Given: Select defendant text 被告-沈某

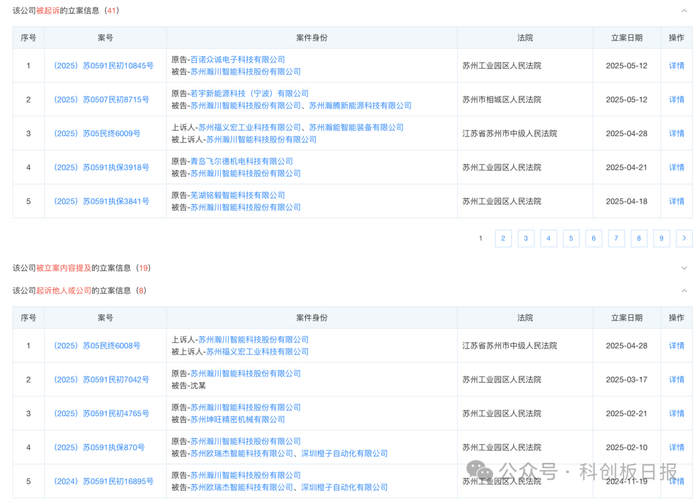Looking at the screenshot, I should coord(188,386).
